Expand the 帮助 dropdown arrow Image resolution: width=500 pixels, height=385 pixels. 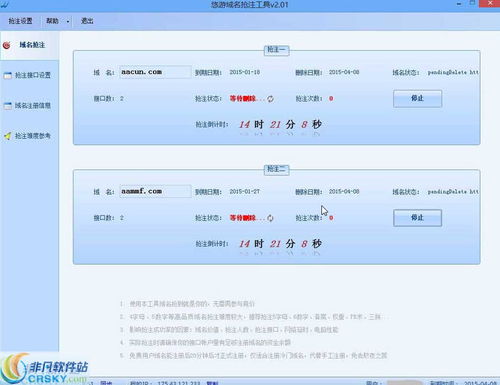pyautogui.click(x=68, y=22)
